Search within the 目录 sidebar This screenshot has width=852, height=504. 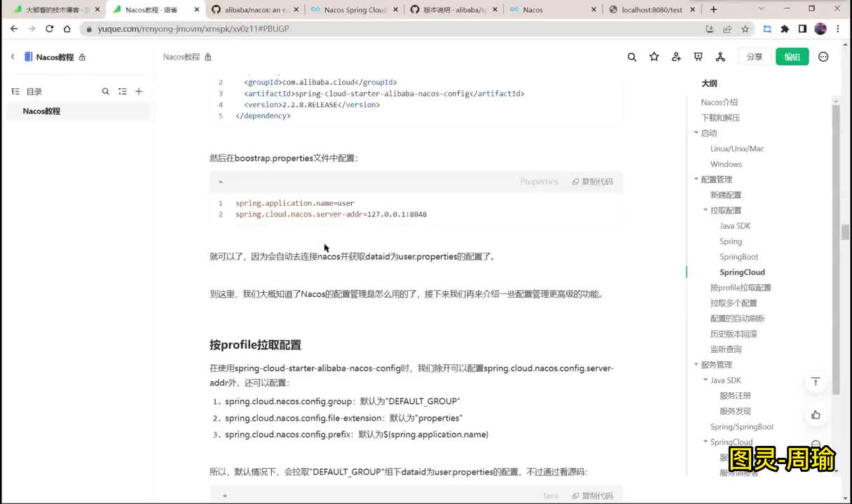coord(106,91)
